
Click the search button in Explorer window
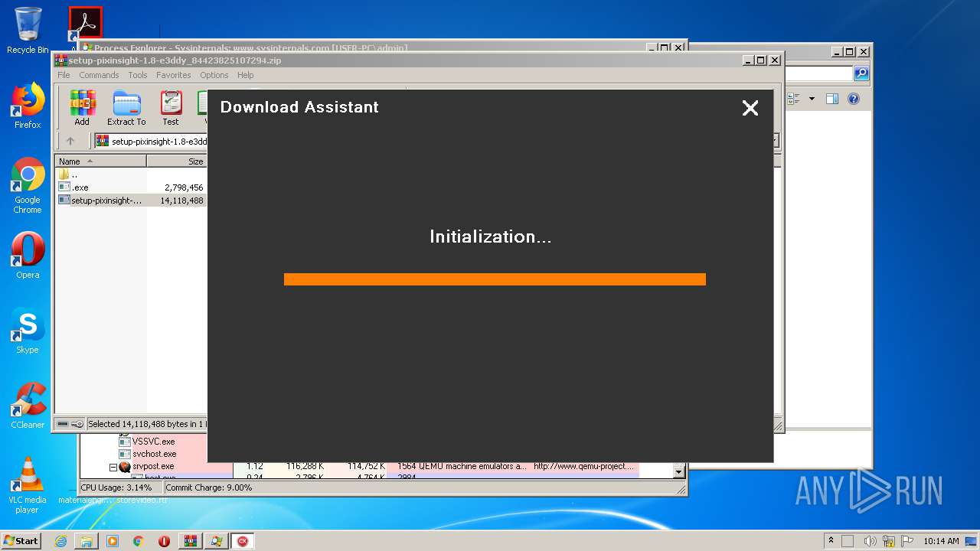coord(861,73)
